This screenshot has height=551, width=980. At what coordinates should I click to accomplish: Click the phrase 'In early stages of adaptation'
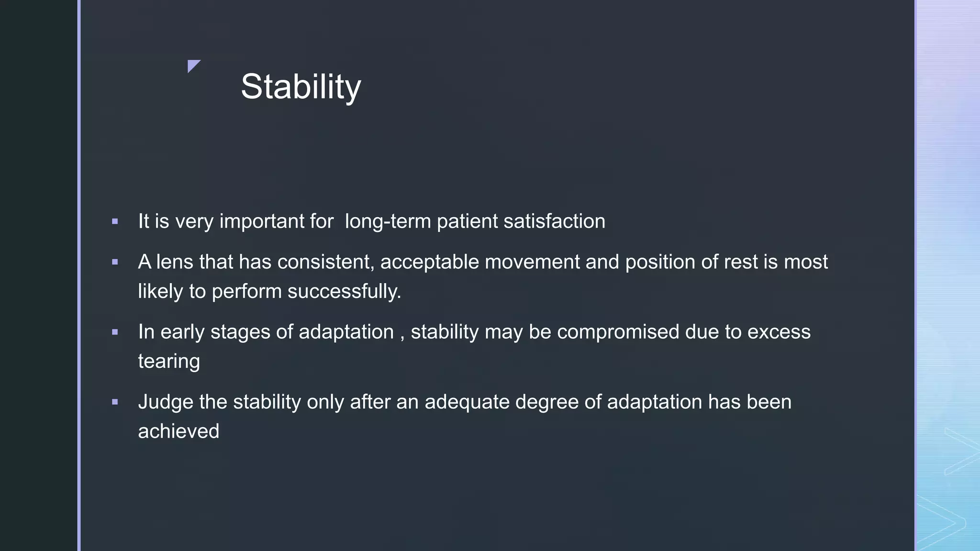tap(266, 332)
